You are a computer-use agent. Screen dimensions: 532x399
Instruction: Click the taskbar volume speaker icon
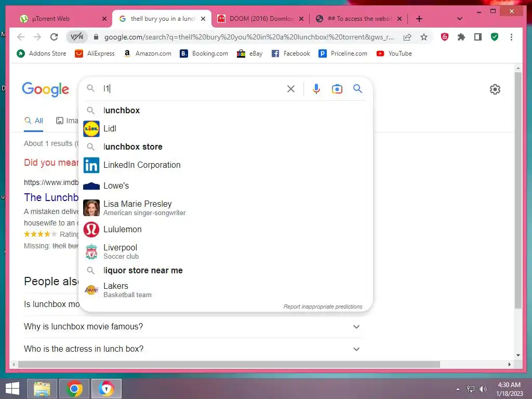[483, 389]
